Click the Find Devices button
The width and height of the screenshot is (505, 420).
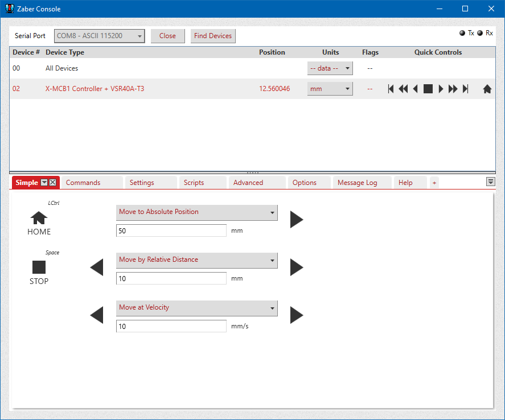(x=213, y=36)
